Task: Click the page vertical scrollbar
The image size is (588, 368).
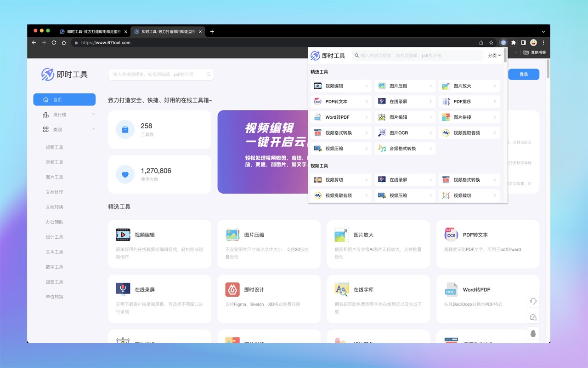Action: coord(548,69)
